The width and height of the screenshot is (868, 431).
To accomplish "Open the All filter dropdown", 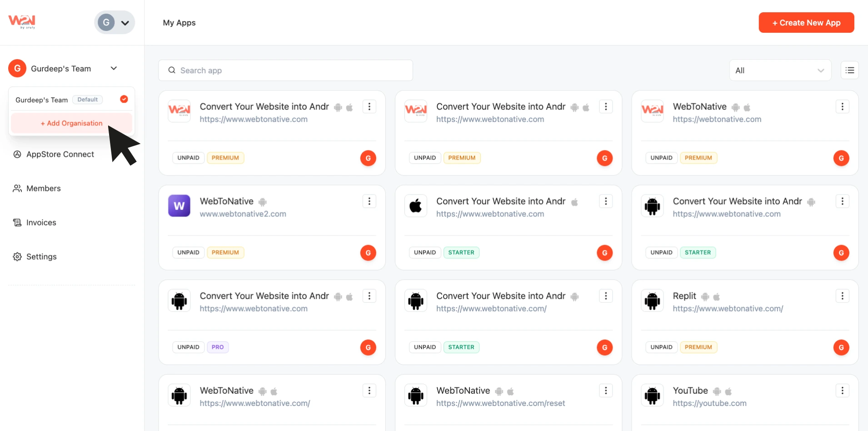I will [780, 70].
